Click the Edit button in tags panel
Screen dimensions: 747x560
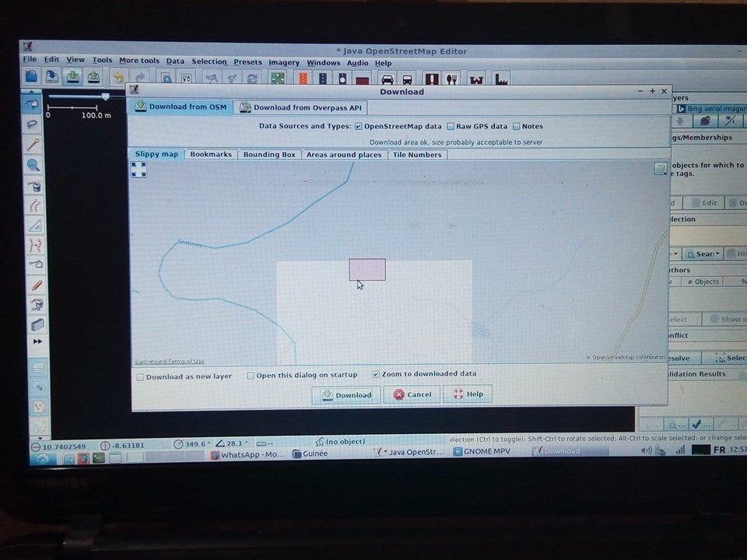click(703, 203)
